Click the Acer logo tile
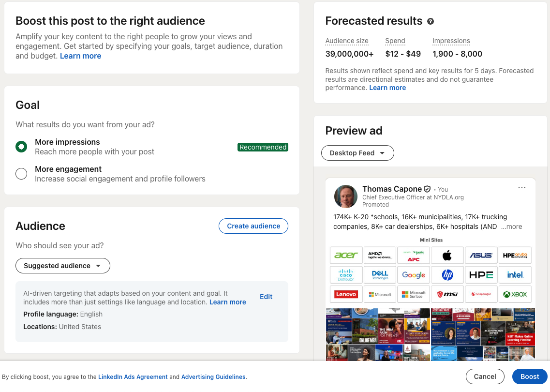The image size is (550, 392). pos(346,255)
